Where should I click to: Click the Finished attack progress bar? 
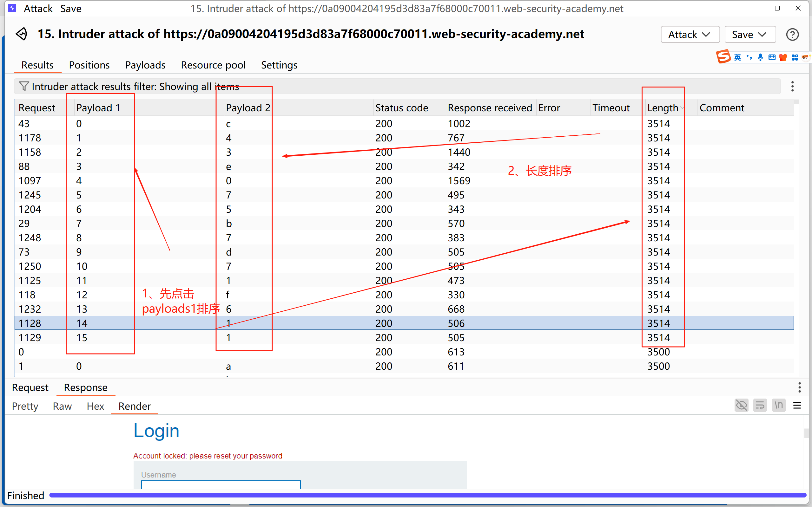point(426,495)
